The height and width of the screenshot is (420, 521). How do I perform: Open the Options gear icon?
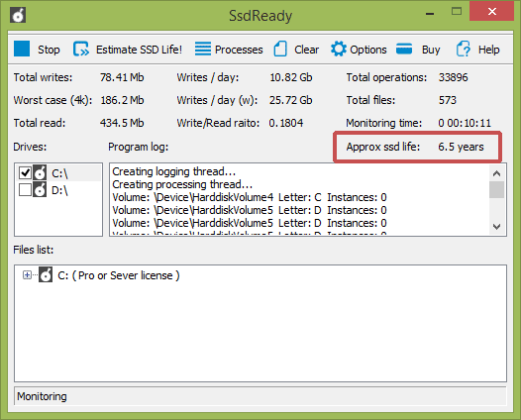coord(339,49)
